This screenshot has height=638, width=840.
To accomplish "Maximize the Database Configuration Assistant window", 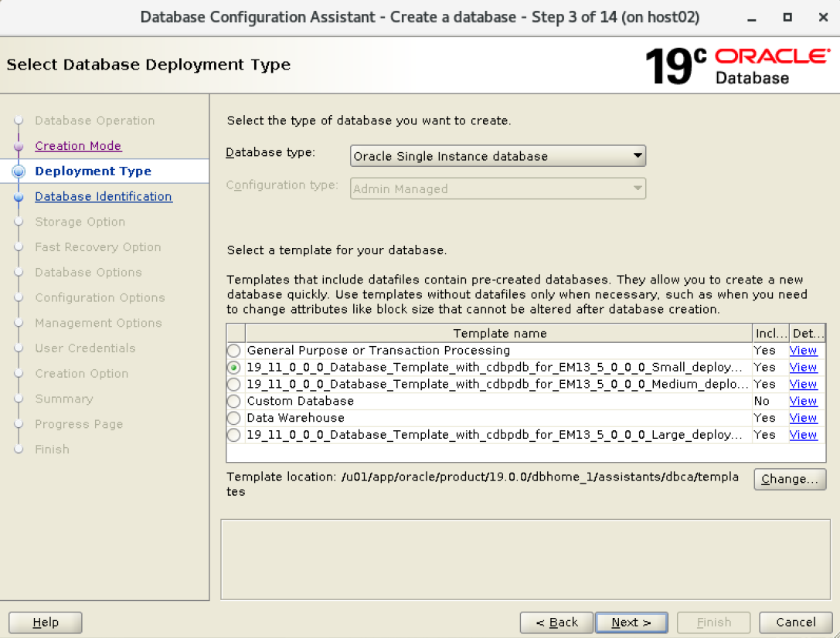I will (787, 17).
